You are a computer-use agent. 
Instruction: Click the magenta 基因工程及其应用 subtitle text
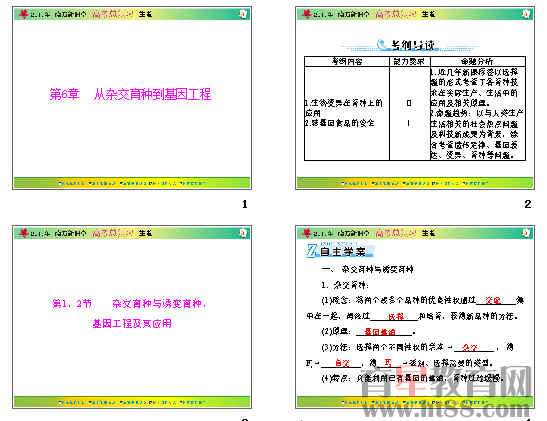(132, 323)
